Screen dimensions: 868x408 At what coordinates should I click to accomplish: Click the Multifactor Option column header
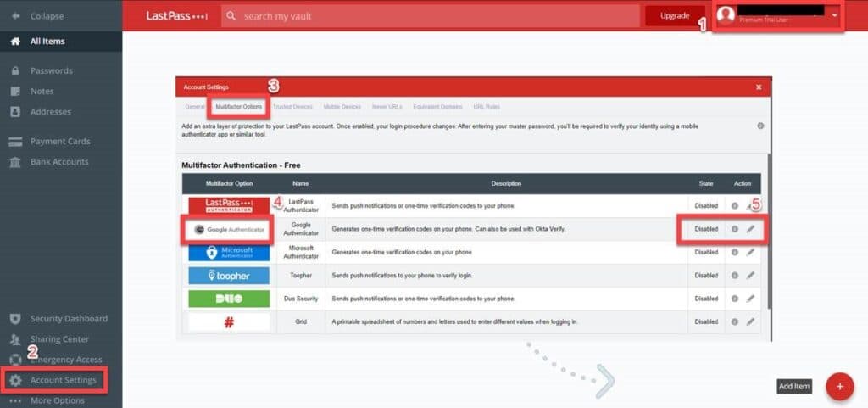[229, 184]
